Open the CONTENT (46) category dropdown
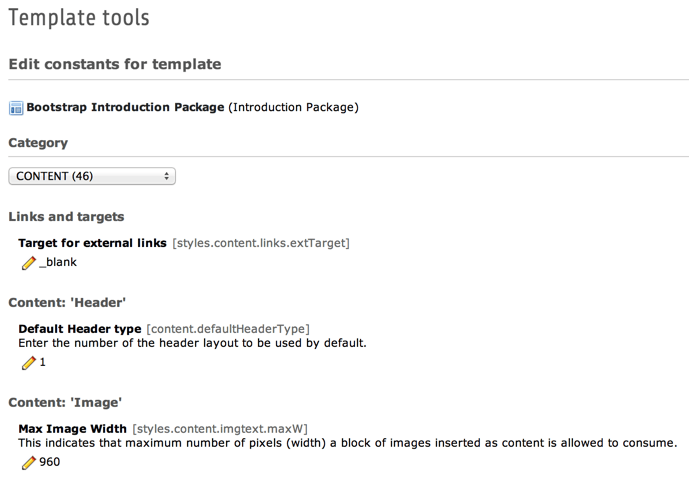Viewport: 689px width, 479px height. tap(92, 176)
